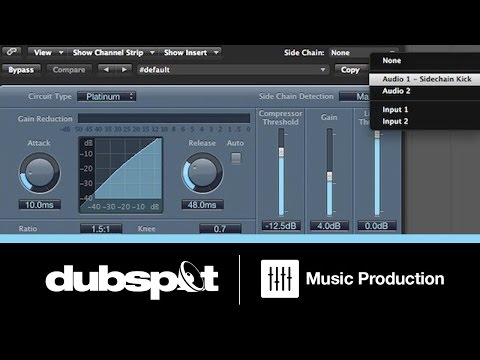Open Show Channel Strip dropdown

click(113, 52)
